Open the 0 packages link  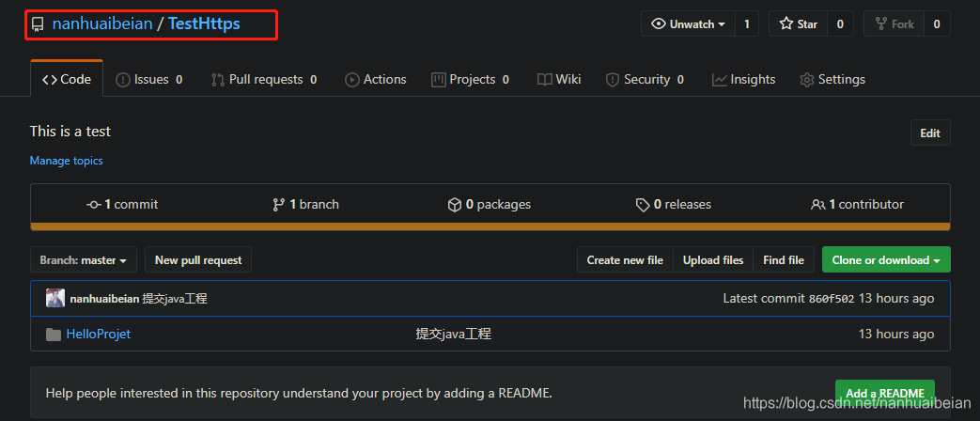point(490,204)
